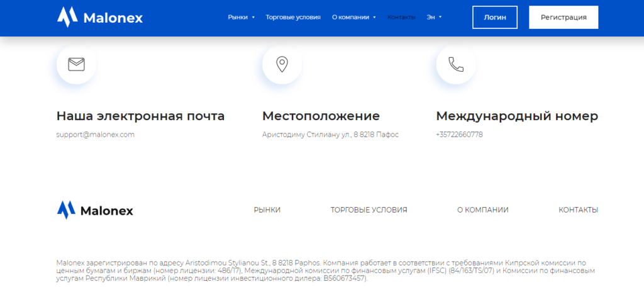Click the address Аристодиму Стилиану ул., 8 8218 Пафос
The image size is (644, 297).
(330, 134)
